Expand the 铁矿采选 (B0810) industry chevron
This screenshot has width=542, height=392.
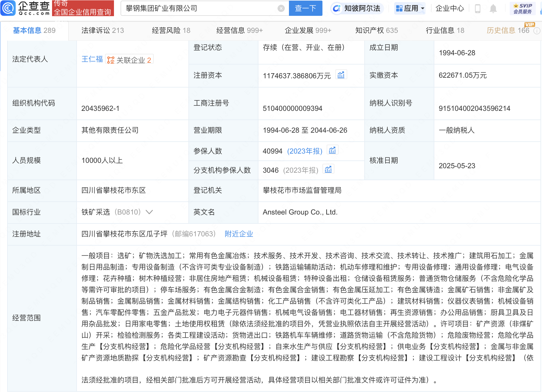coord(149,212)
